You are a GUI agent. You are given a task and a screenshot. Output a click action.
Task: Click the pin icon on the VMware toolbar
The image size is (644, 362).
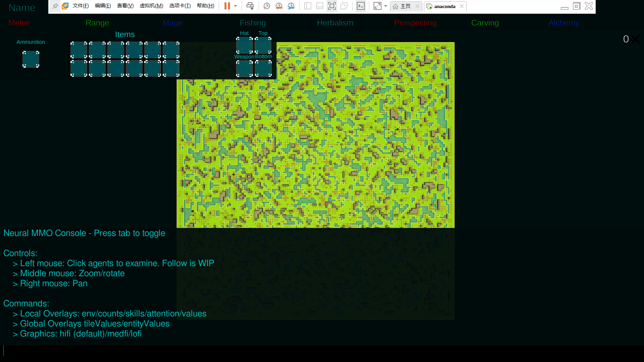coord(55,6)
